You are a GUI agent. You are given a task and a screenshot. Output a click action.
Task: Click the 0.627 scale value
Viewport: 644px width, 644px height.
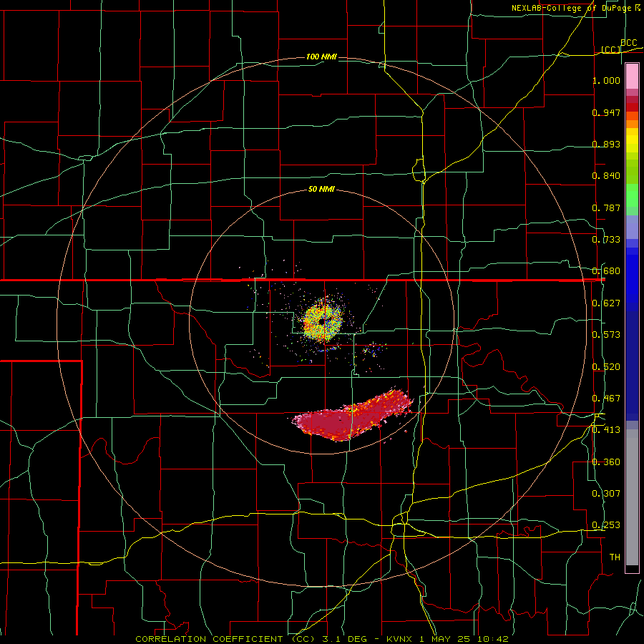point(606,303)
